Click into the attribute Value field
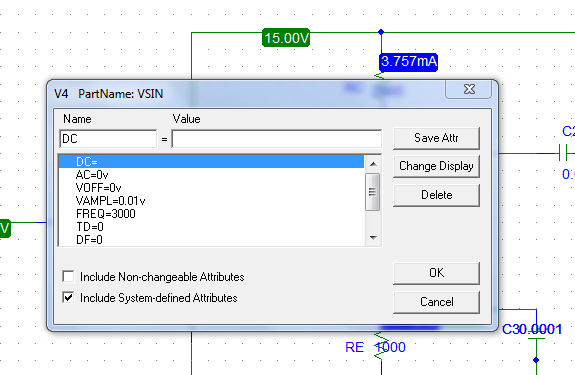The image size is (575, 375). pos(277,139)
